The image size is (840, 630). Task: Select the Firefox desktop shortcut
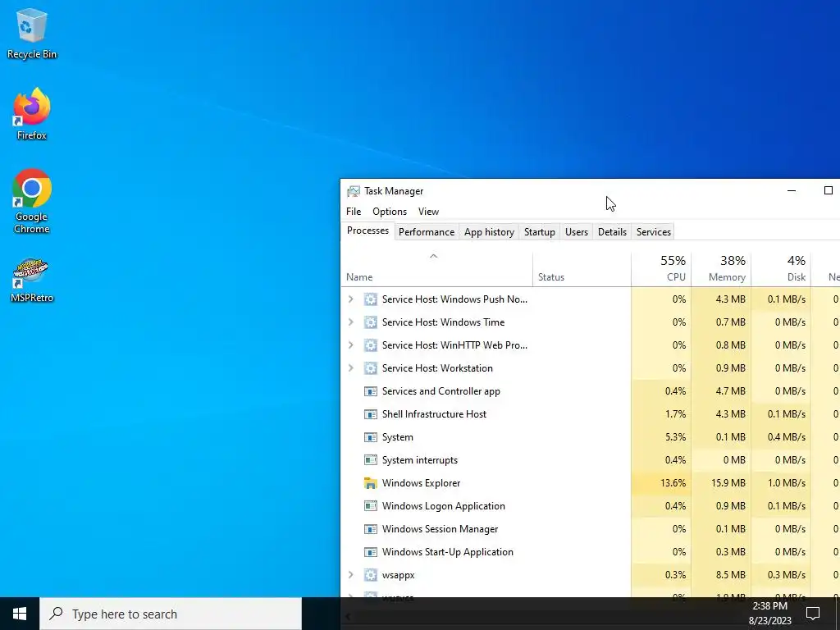pyautogui.click(x=32, y=114)
